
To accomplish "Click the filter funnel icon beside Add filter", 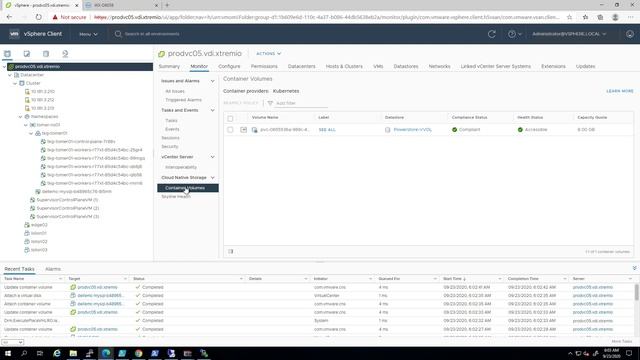I will pyautogui.click(x=270, y=103).
